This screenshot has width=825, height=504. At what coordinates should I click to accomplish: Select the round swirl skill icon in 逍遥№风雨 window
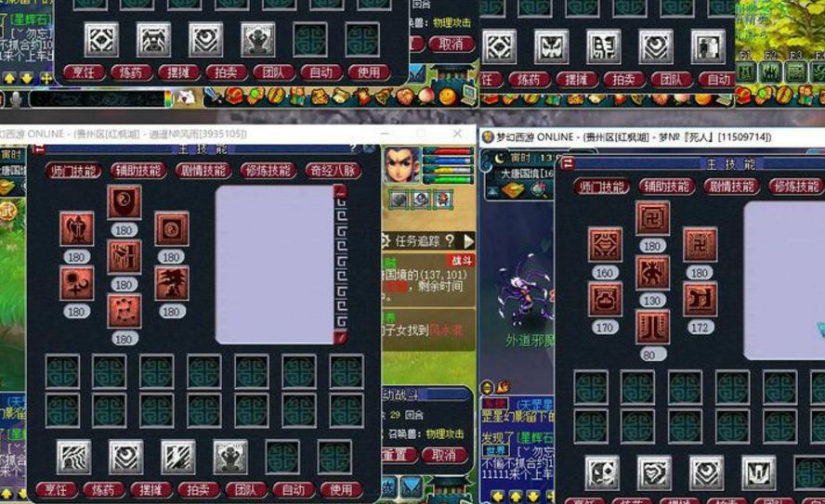pyautogui.click(x=172, y=228)
